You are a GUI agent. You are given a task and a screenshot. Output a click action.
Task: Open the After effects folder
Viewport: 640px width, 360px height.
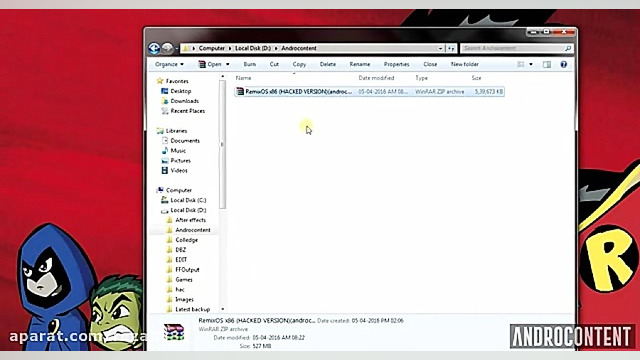coord(190,220)
